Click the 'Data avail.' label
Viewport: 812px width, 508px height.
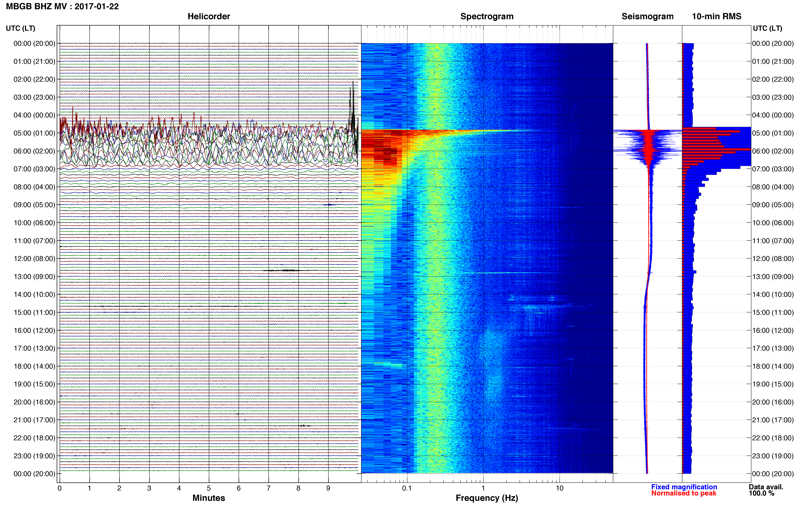(x=766, y=487)
